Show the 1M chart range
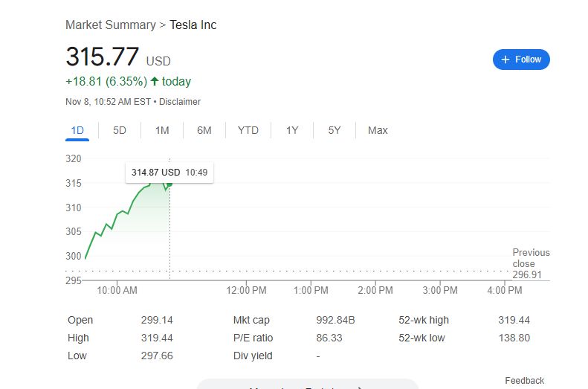588x389 pixels. 162,130
